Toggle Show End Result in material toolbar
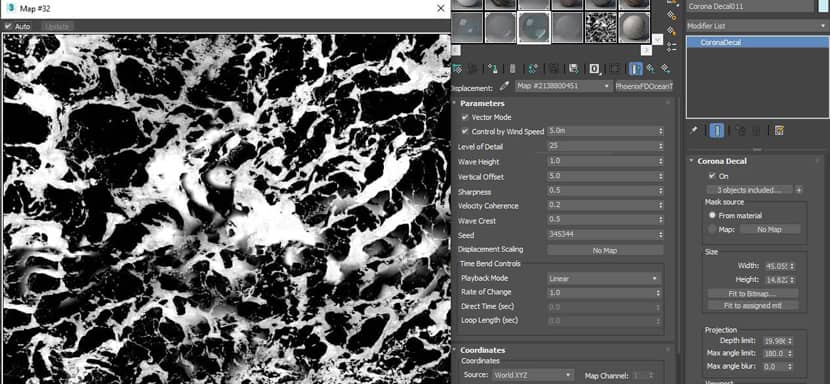This screenshot has width=830, height=384. point(636,69)
